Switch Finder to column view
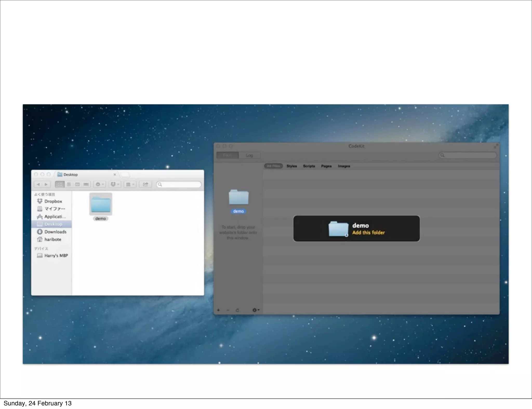Image resolution: width=532 pixels, height=409 pixels. pos(77,184)
